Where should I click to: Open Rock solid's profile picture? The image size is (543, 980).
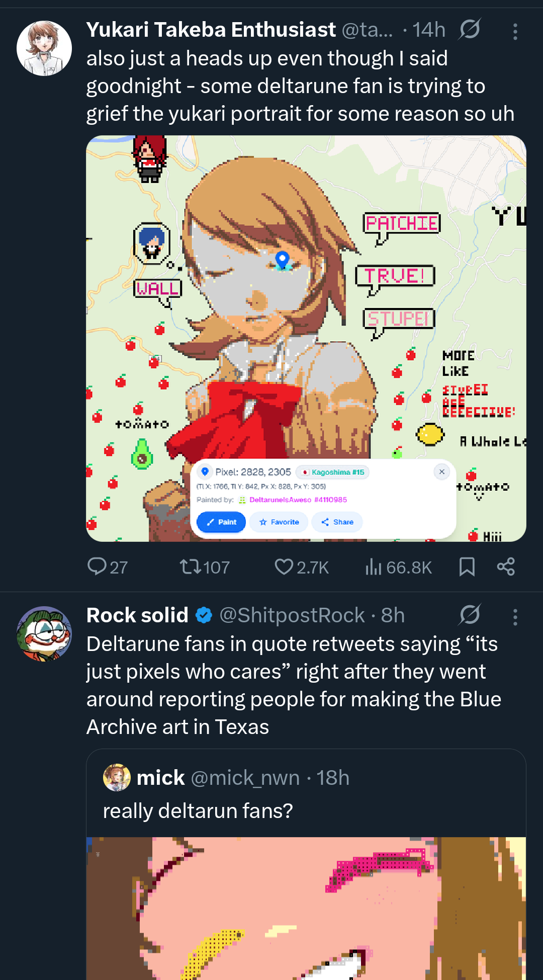44,634
